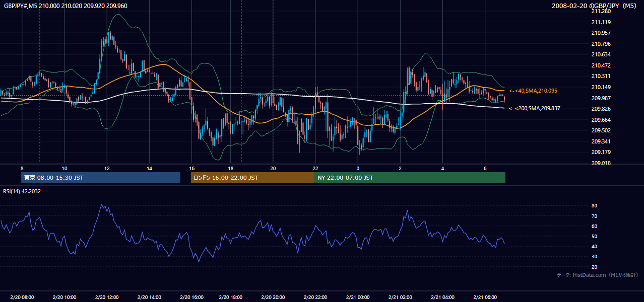Click the 210.472 price axis label

(x=601, y=65)
